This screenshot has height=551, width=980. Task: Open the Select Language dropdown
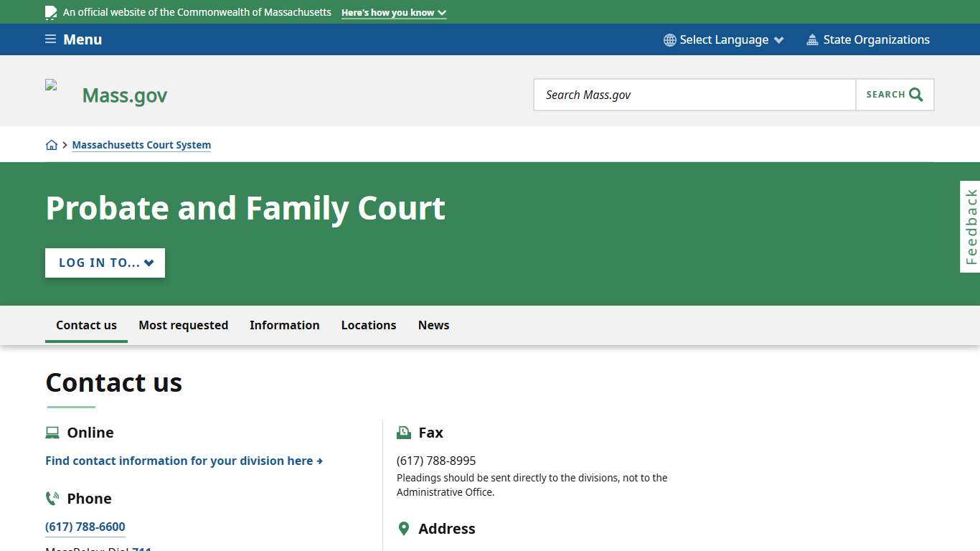724,39
